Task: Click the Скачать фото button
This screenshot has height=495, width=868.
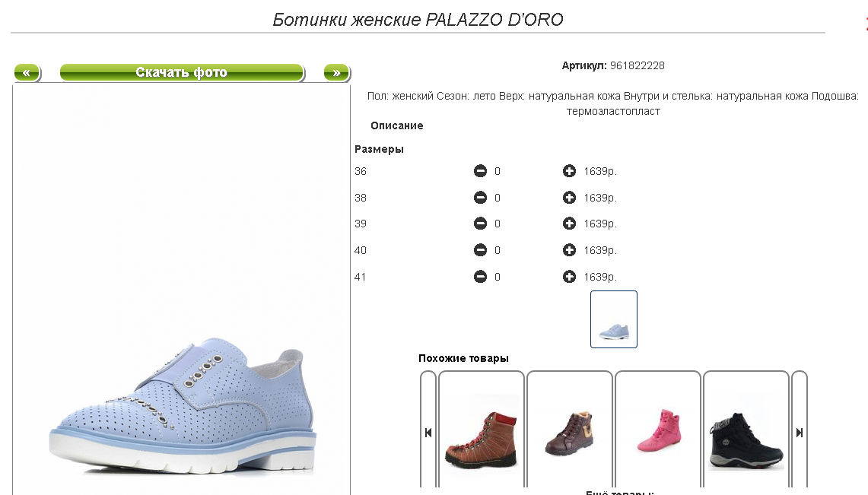Action: [x=182, y=72]
